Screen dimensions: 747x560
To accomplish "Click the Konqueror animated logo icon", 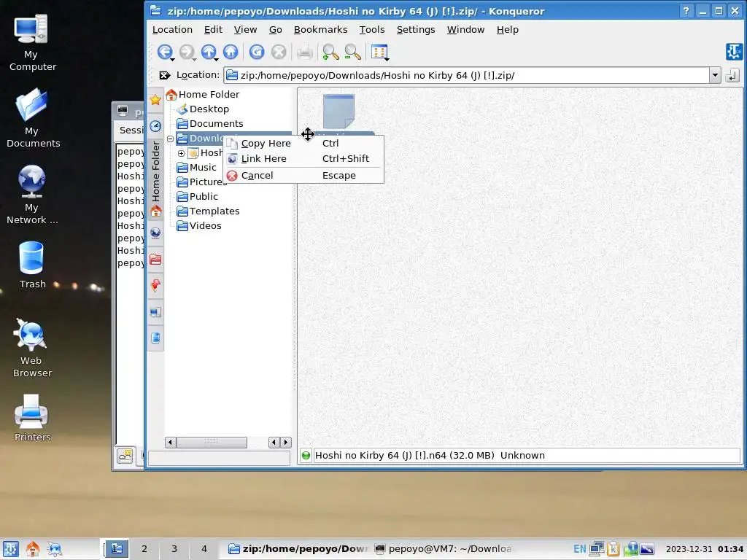I will click(734, 52).
